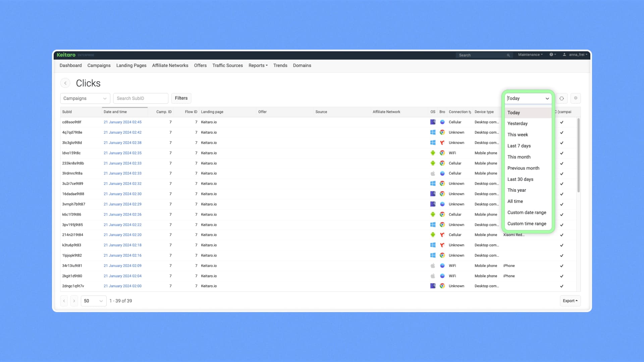Click the Windows OS icon on row 4q7qd79t8e
Screen dimensions: 644x362
(x=433, y=132)
